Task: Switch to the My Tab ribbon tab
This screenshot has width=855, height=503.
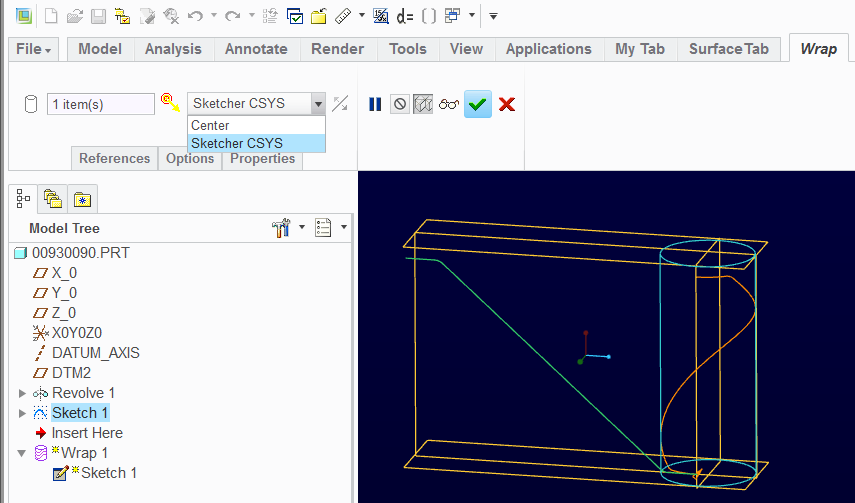Action: 640,49
